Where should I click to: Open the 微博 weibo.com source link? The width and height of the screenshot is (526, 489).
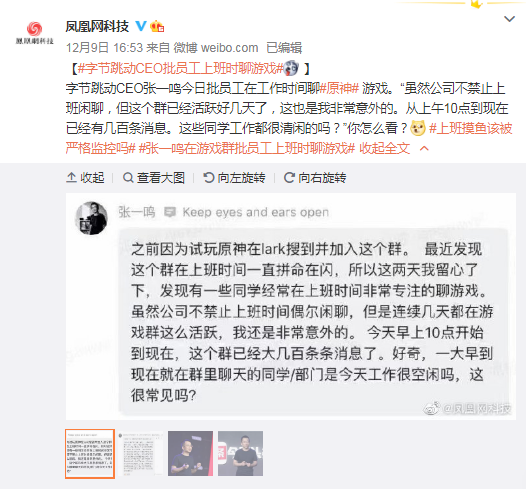pos(216,48)
